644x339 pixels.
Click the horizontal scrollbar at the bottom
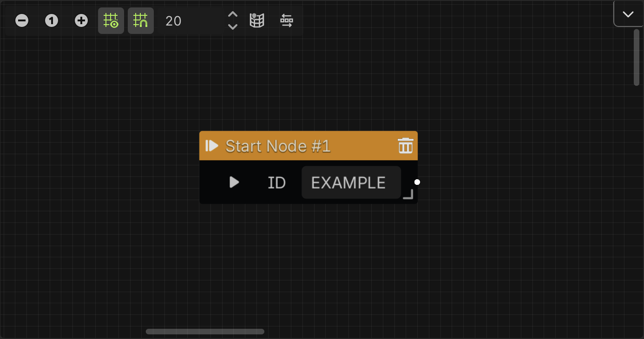coord(205,331)
